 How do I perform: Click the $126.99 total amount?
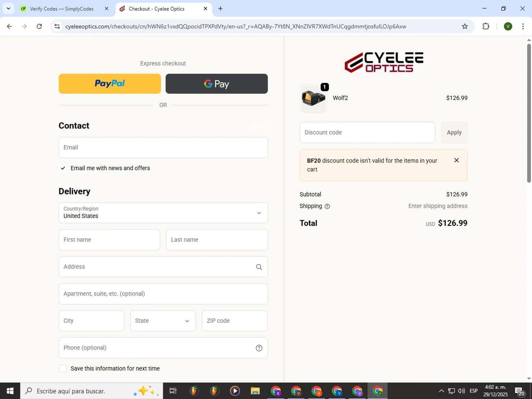[x=453, y=223]
